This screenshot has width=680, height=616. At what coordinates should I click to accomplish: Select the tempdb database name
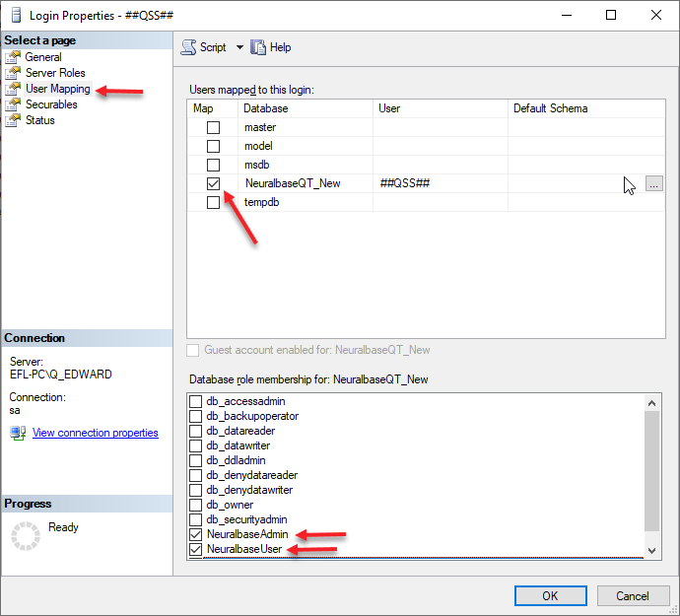tap(261, 202)
